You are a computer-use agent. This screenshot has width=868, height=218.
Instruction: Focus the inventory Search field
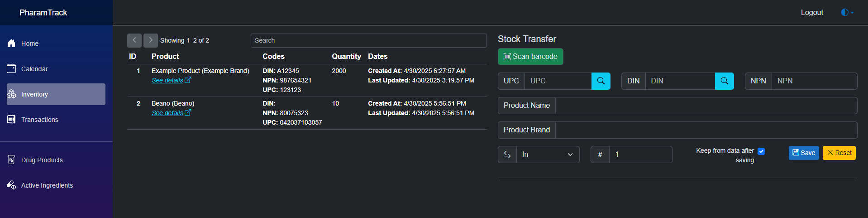pos(368,40)
